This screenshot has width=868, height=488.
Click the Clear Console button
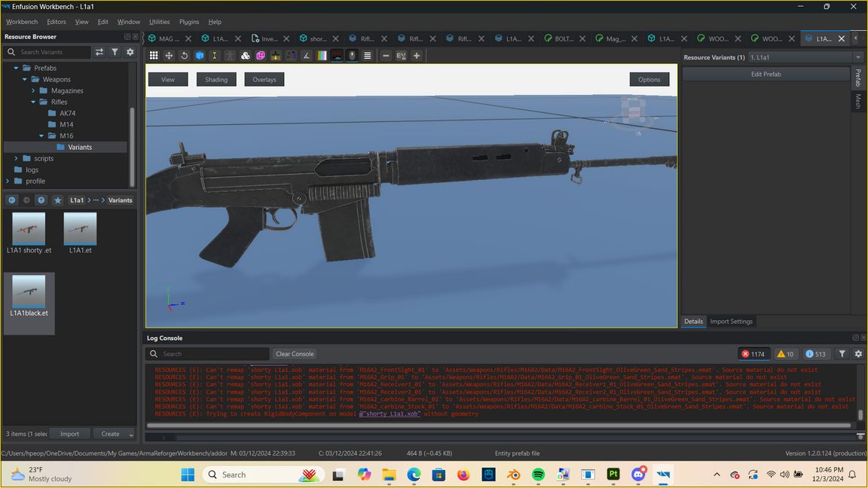[x=295, y=354]
